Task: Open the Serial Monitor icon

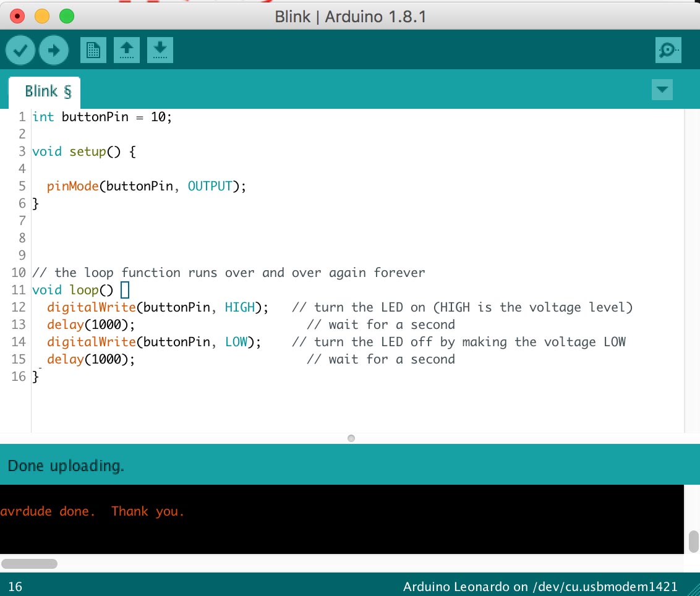Action: (668, 50)
